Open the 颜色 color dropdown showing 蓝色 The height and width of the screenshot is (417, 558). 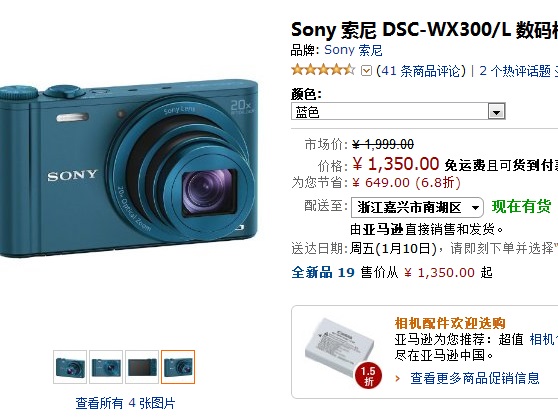pos(398,112)
